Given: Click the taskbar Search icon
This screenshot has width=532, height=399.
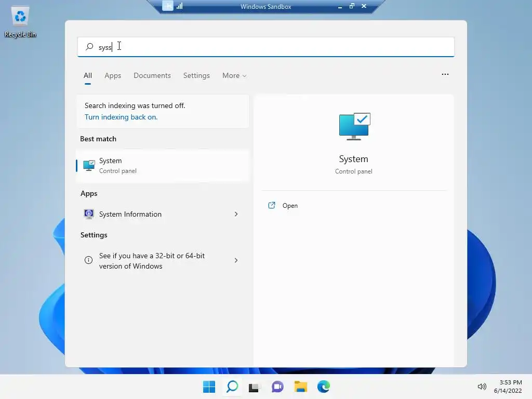Looking at the screenshot, I should tap(232, 387).
